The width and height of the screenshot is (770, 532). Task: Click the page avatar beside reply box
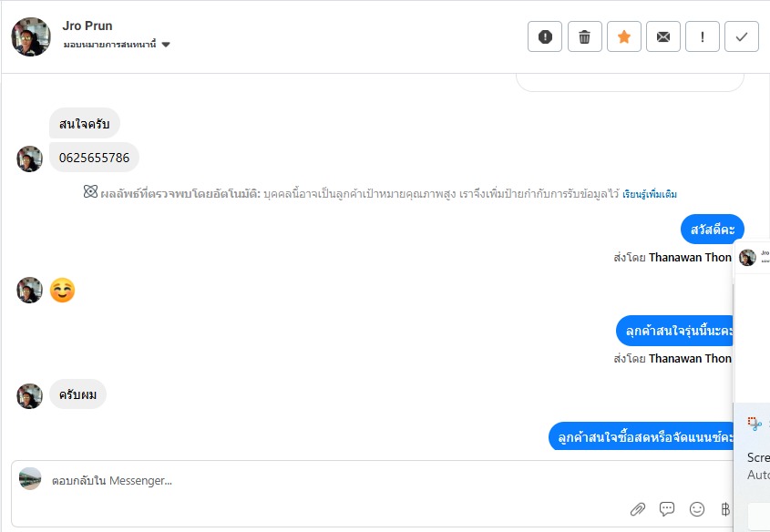coord(30,479)
